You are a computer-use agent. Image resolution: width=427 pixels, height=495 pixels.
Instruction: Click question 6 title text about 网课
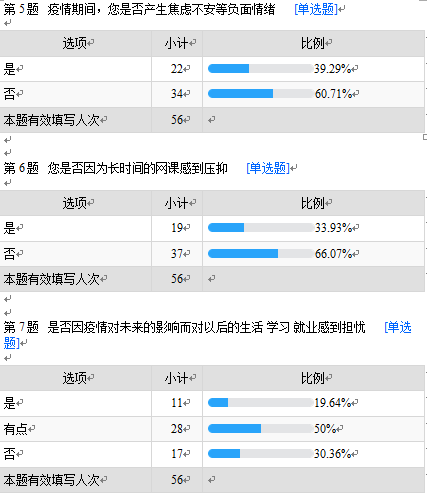click(137, 168)
